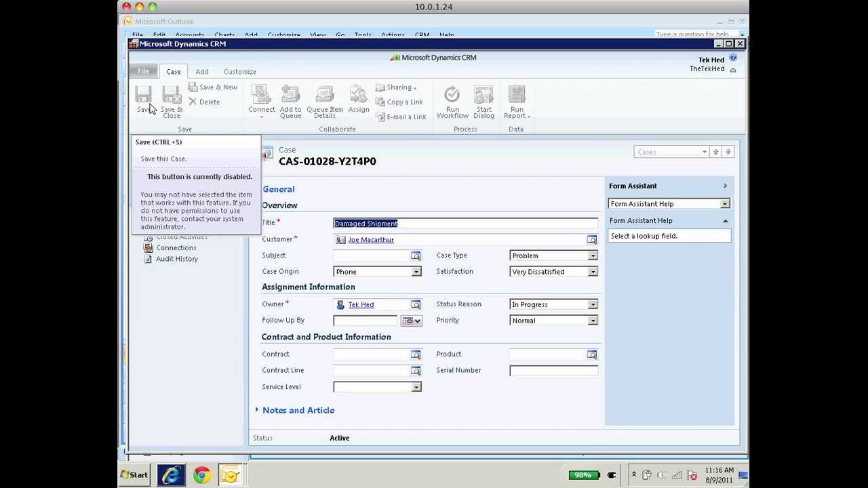The width and height of the screenshot is (868, 488).
Task: Click E-mail a Link
Action: [401, 117]
